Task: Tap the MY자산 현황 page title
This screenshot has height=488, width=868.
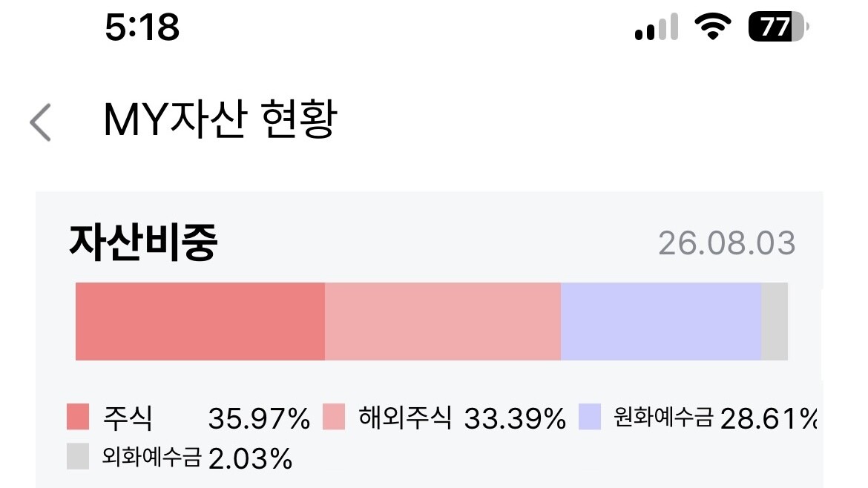Action: point(220,119)
